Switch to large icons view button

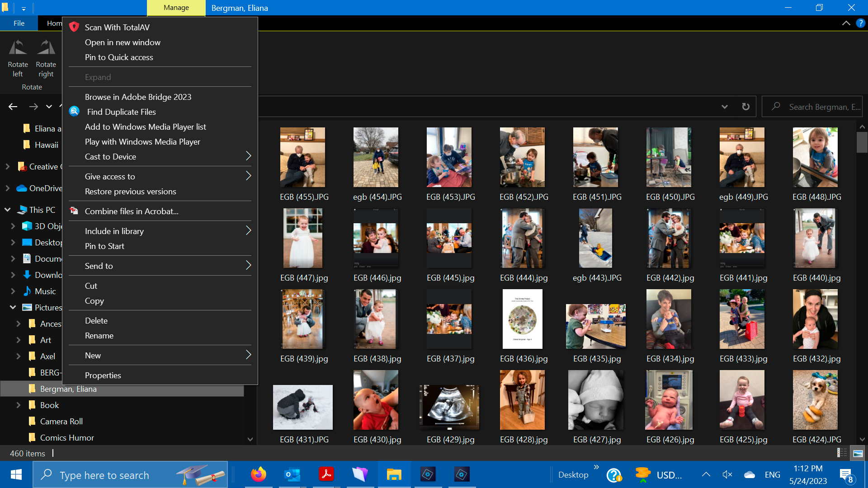[x=858, y=453]
